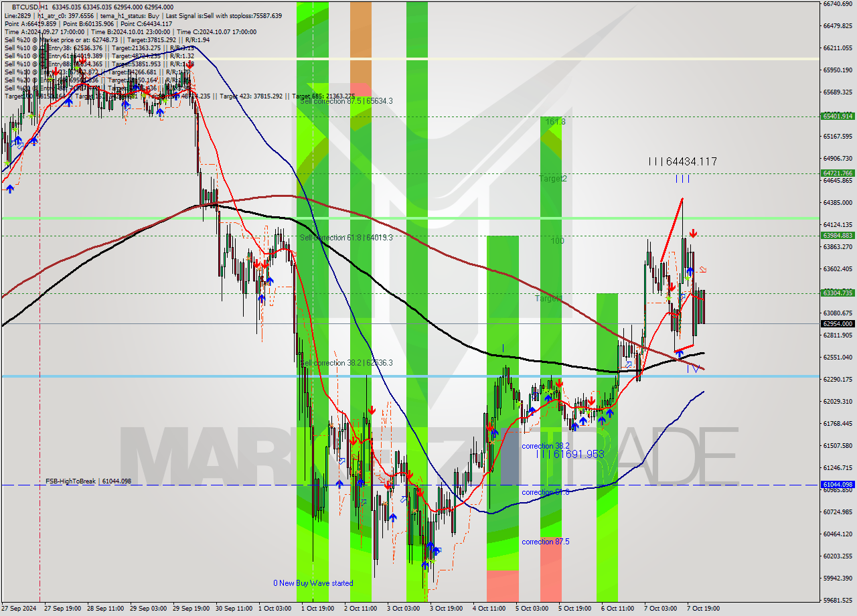Image resolution: width=857 pixels, height=616 pixels.
Task: Click the blue '| | |' marker under 64434.117
Action: point(682,178)
